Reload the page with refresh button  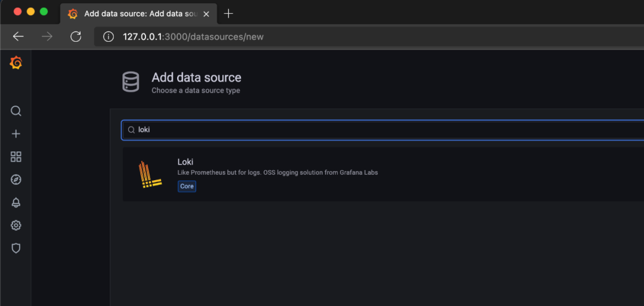point(76,36)
